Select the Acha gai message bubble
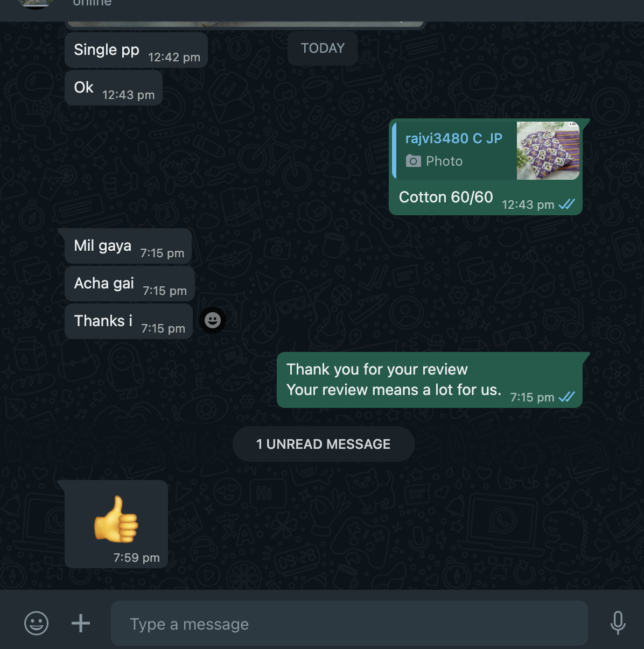 [x=130, y=284]
